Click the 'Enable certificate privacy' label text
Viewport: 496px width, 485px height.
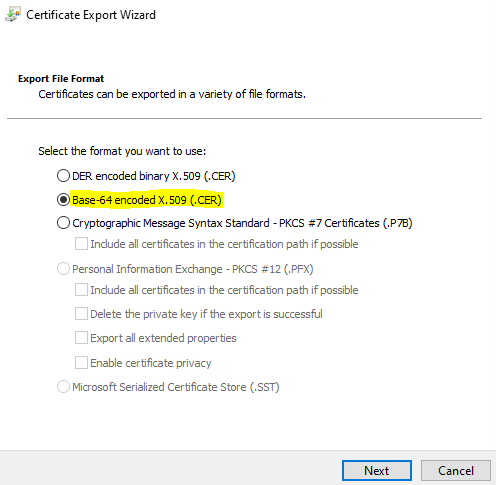pos(151,363)
